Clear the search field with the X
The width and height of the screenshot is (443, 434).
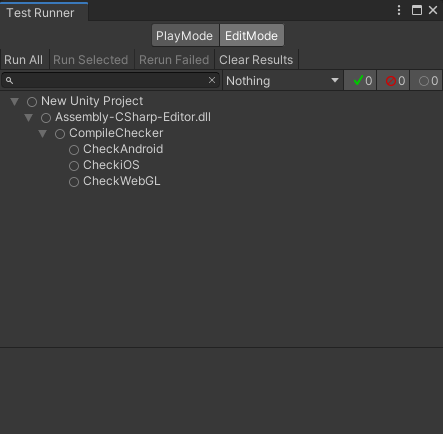(212, 80)
